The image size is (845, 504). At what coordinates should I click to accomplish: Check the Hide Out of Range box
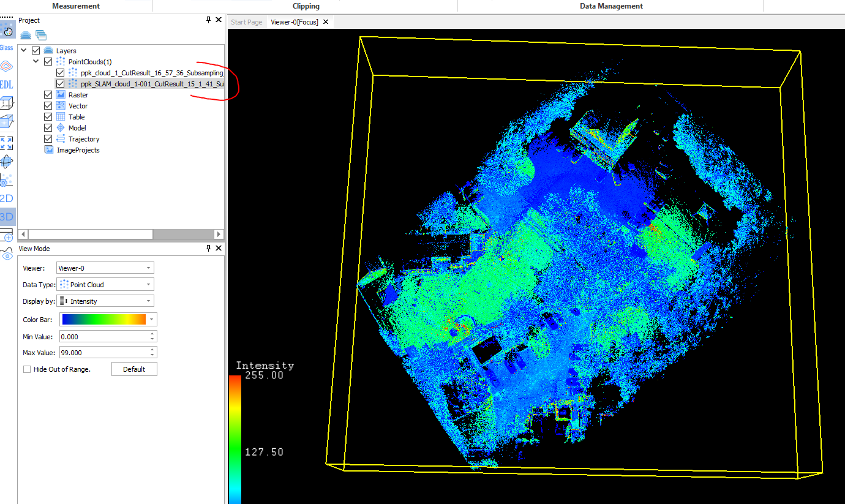[27, 369]
